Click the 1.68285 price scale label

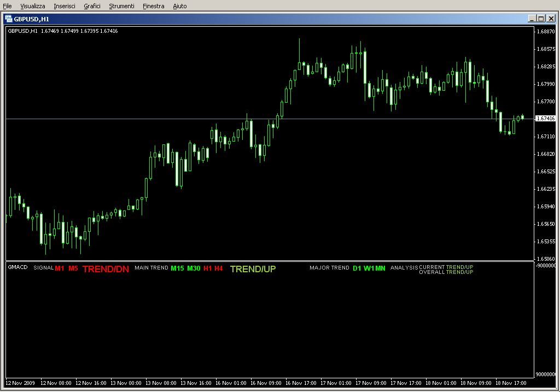[546, 66]
